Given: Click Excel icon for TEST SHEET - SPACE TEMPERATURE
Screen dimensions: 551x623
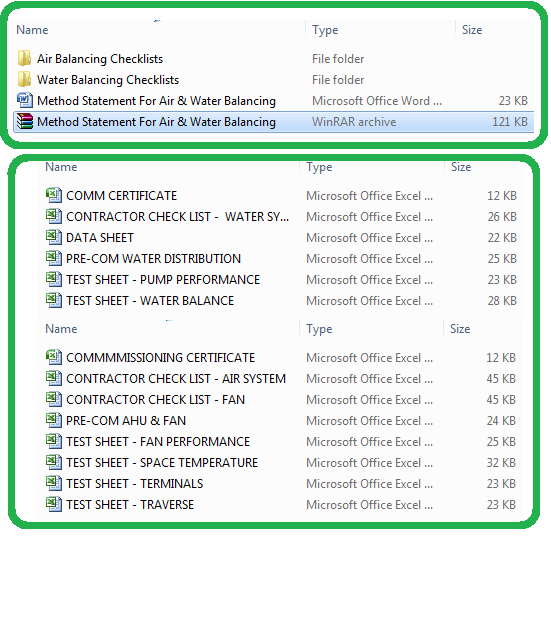Looking at the screenshot, I should coord(54,462).
